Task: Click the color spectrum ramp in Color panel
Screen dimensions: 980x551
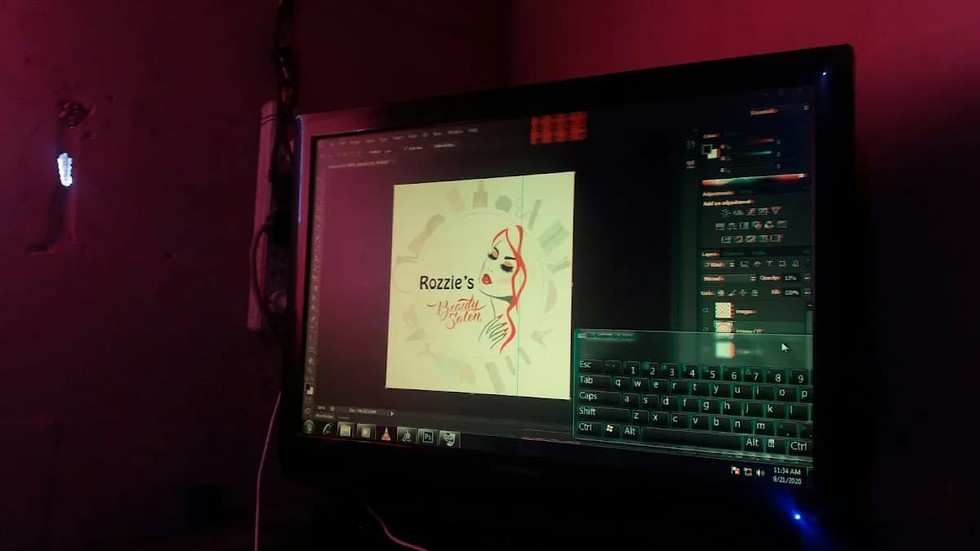Action: click(x=755, y=180)
